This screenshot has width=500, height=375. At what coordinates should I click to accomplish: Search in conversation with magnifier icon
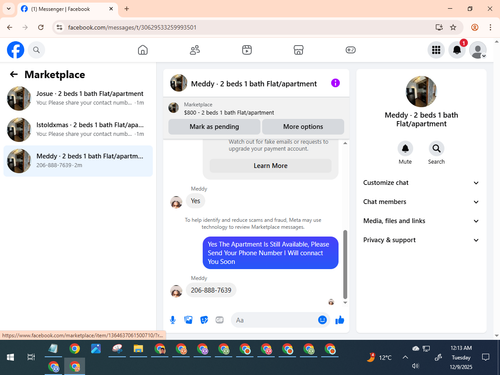[x=436, y=148]
